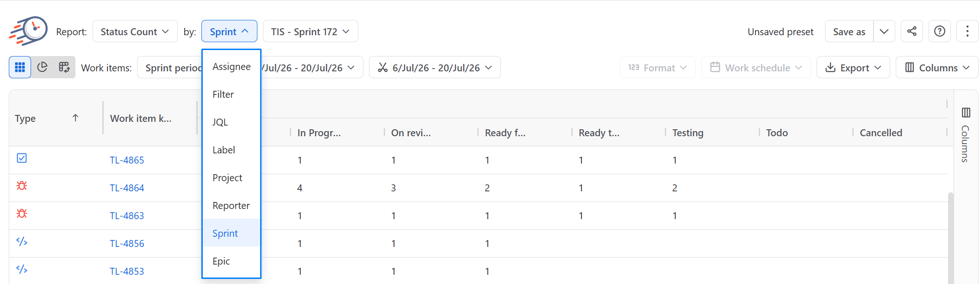Viewport: 980px width, 284px height.
Task: Open the Columns side panel icon
Action: (966, 113)
